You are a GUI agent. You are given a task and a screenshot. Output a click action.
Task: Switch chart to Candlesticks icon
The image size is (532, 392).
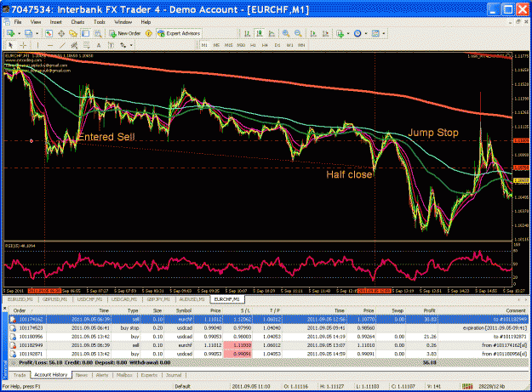tap(260, 33)
